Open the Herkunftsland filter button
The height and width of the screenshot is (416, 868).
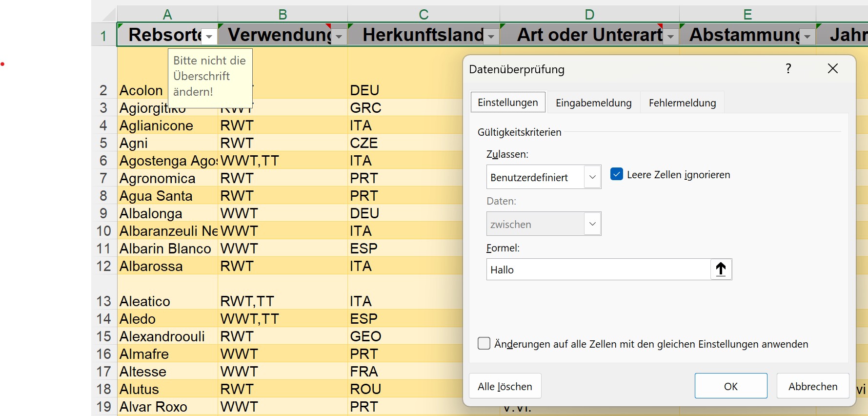pyautogui.click(x=491, y=37)
